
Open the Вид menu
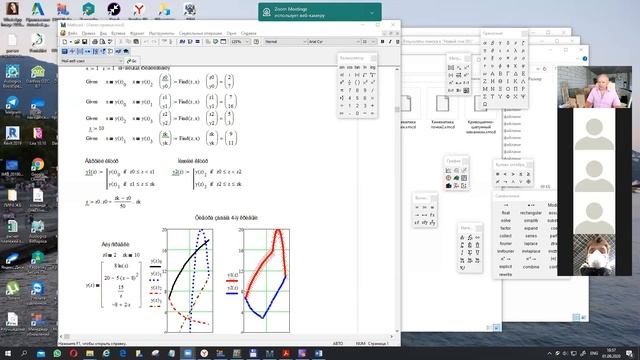(103, 33)
